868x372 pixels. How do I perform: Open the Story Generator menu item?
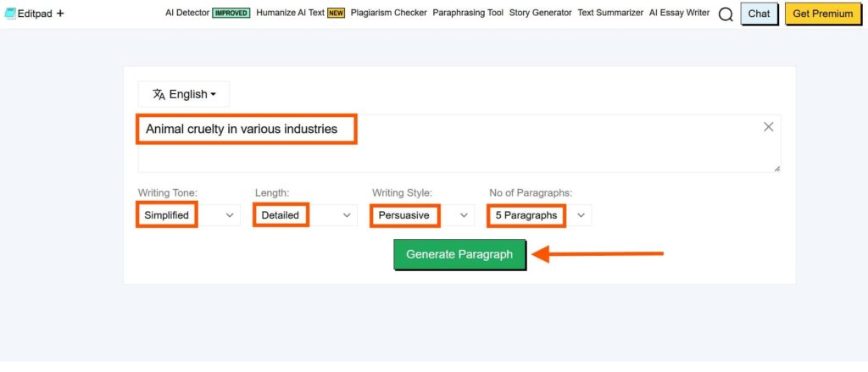tap(540, 13)
